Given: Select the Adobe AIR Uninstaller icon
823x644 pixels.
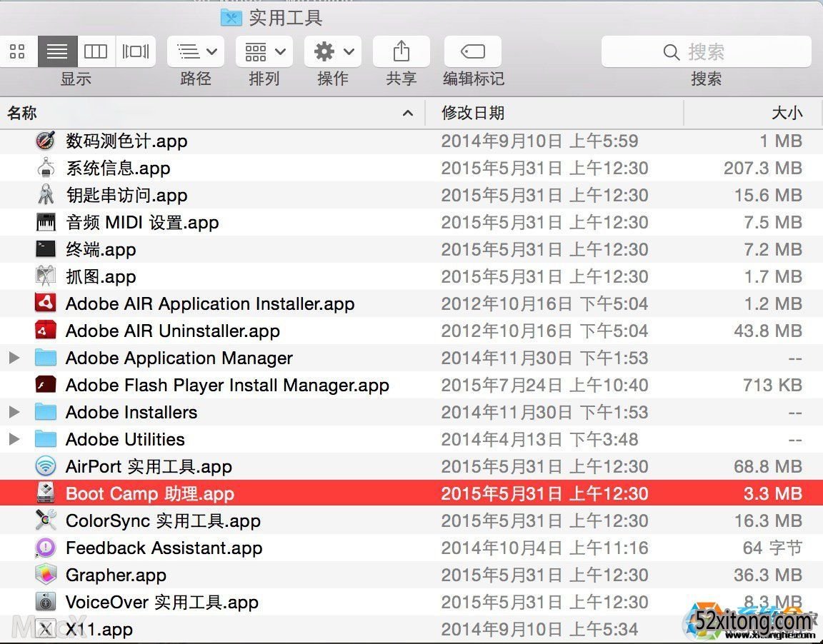Looking at the screenshot, I should point(46,331).
